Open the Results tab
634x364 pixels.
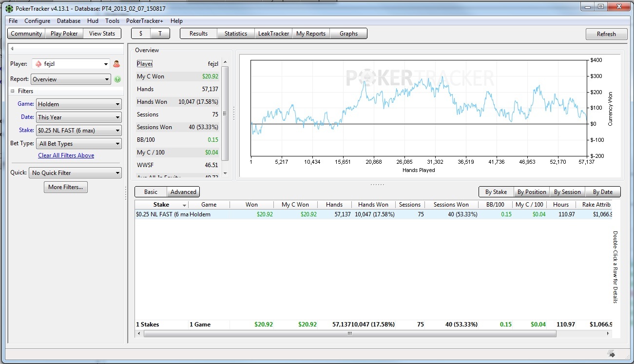pos(198,34)
